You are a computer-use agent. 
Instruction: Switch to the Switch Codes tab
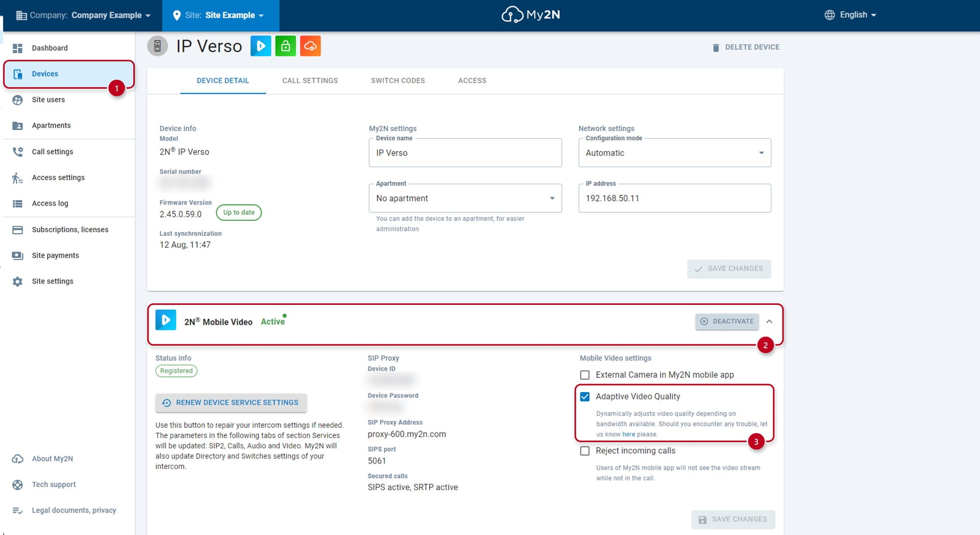point(398,81)
